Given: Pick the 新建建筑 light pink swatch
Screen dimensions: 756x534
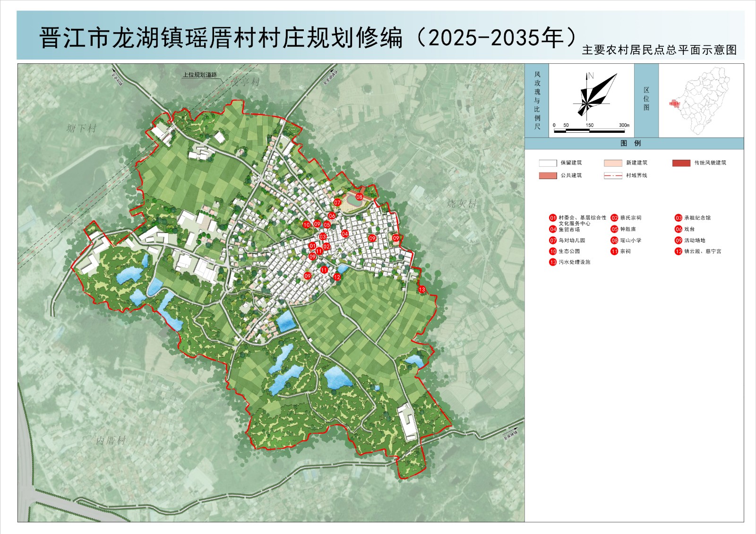Looking at the screenshot, I should (613, 163).
